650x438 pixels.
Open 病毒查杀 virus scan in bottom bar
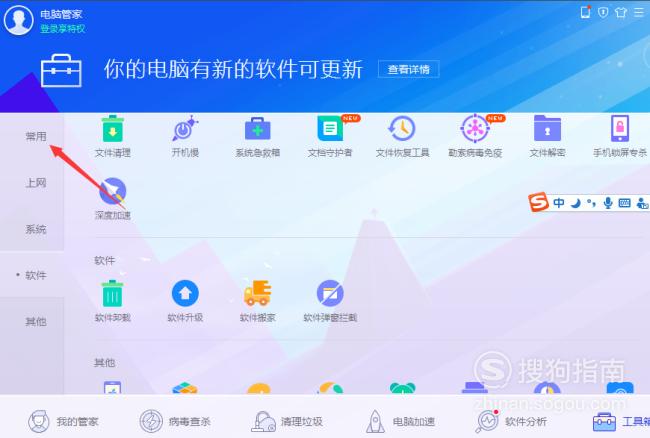[x=175, y=421]
